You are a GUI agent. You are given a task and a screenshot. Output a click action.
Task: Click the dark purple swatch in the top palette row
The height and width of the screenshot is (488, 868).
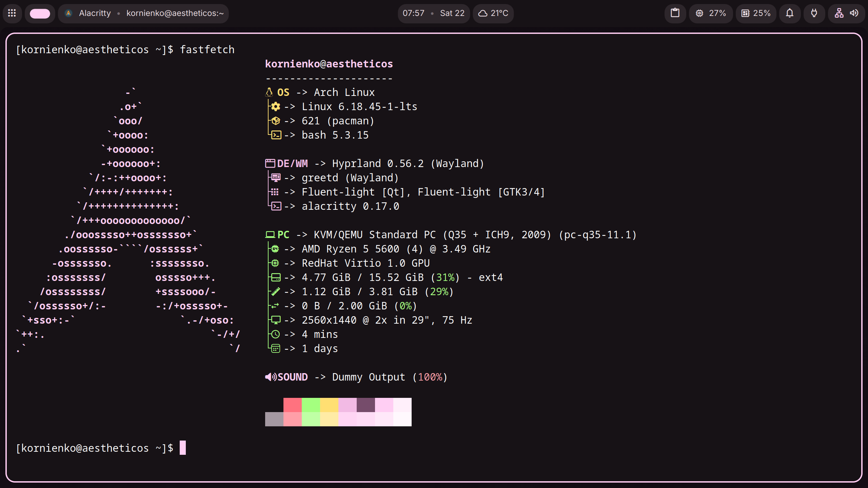pyautogui.click(x=366, y=405)
